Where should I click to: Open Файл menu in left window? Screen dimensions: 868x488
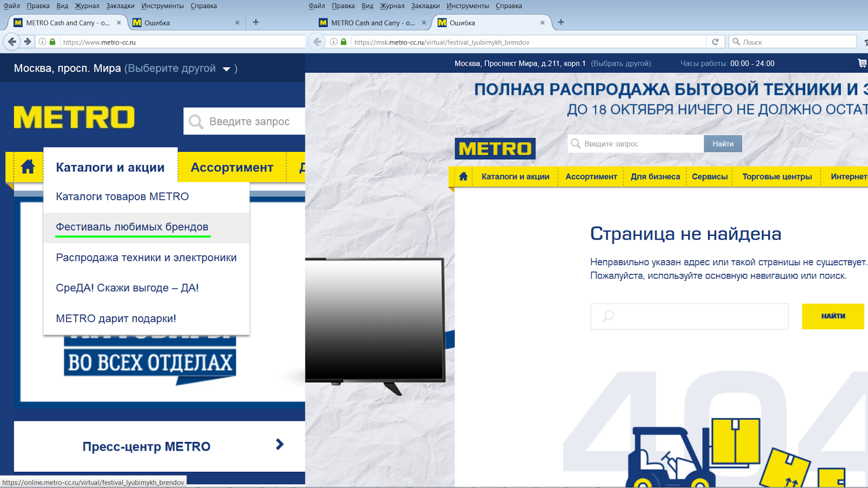coord(11,6)
